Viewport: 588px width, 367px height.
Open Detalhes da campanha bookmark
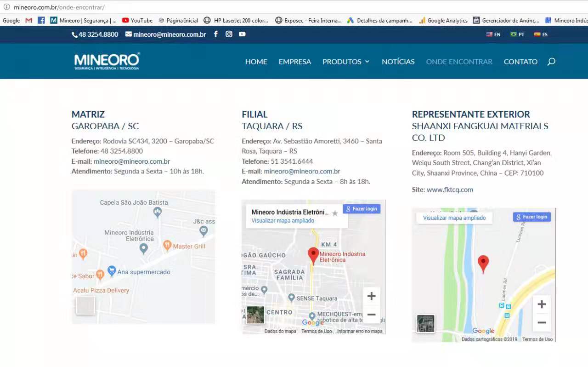[380, 20]
